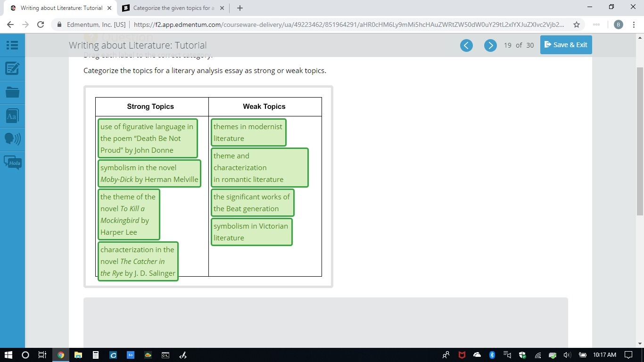Close the Categorize the given topics tab

(x=222, y=8)
